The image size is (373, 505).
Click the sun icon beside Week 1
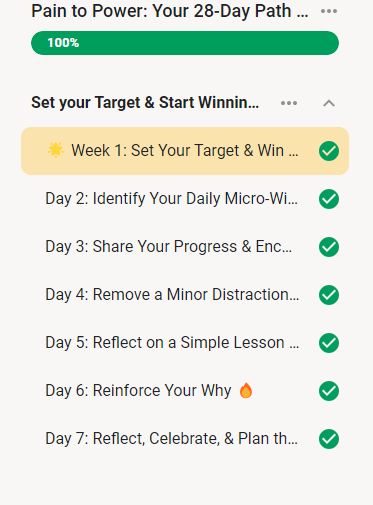coord(55,150)
